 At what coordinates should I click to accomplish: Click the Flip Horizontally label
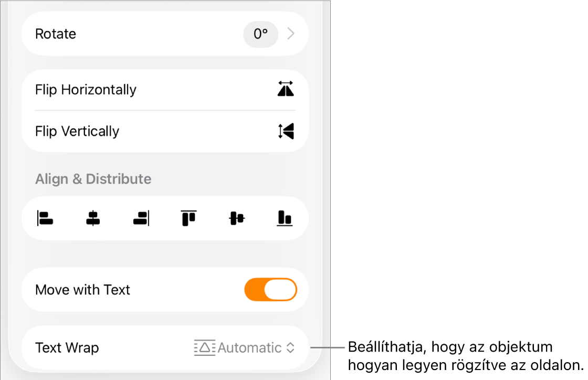86,90
